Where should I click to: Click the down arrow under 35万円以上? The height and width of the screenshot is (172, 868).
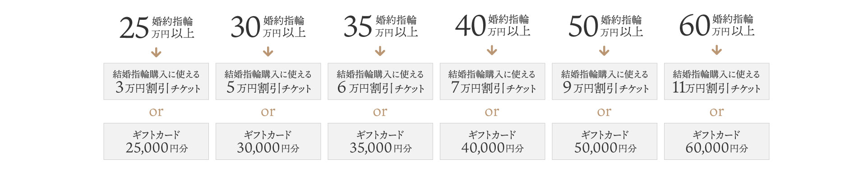[x=380, y=52]
